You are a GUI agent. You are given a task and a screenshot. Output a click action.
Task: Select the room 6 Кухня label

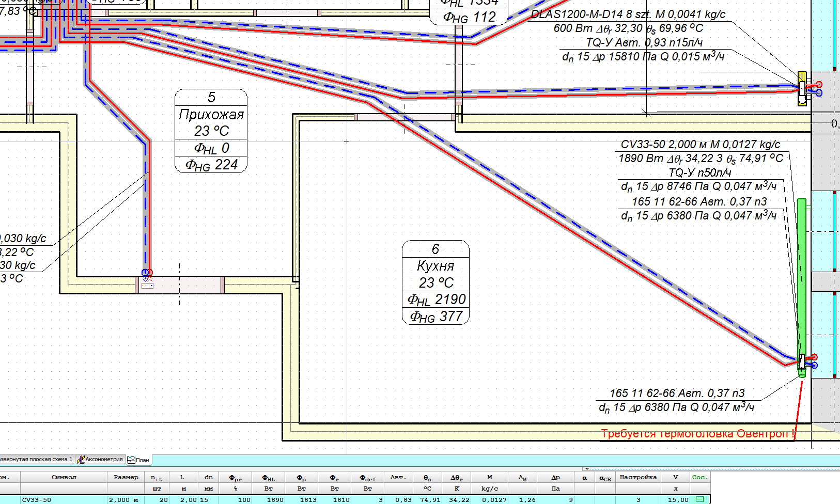click(435, 282)
